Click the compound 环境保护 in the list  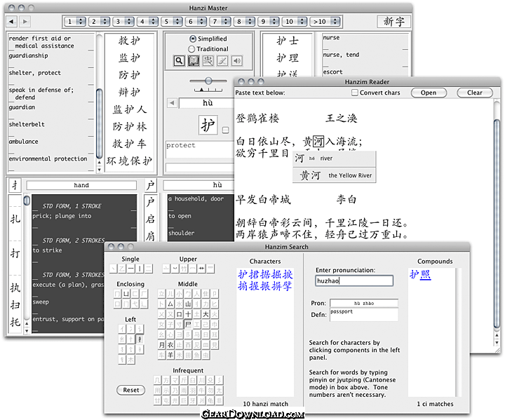click(129, 161)
